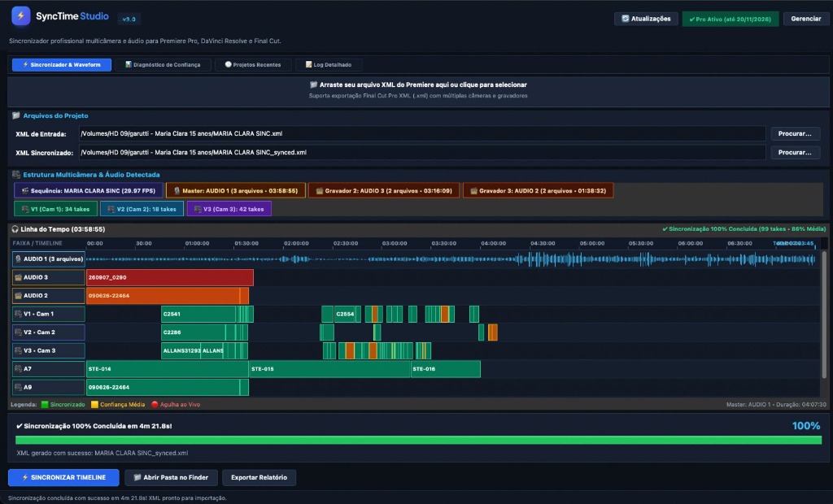Click the green synchronization progress bar
Viewport: 833px width, 504px height.
point(419,441)
